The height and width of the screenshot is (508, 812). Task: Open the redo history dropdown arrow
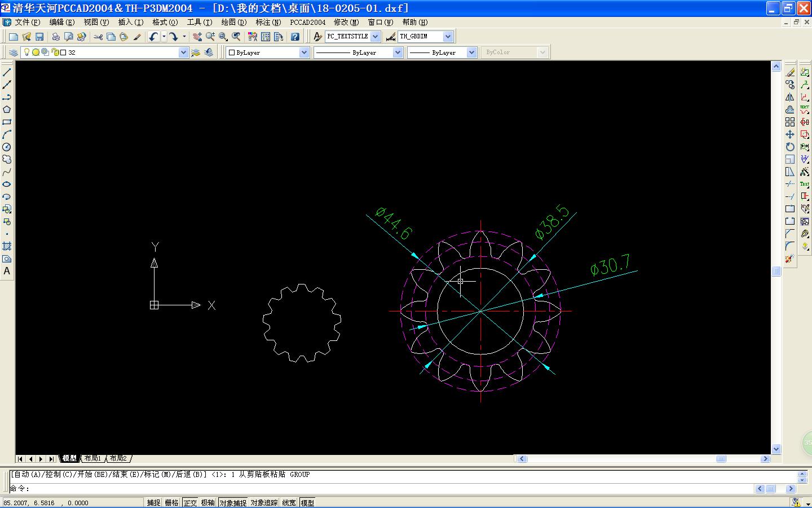[184, 37]
